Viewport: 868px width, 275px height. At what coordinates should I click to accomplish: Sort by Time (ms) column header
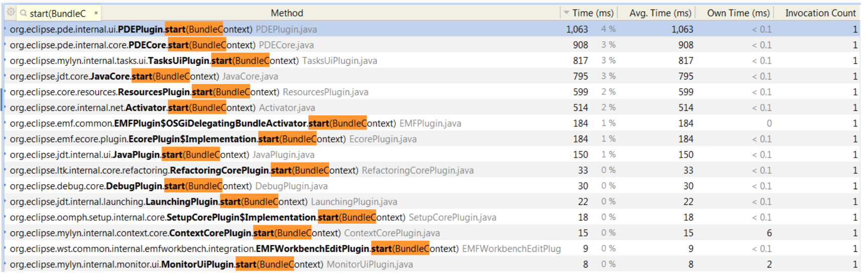coord(593,13)
